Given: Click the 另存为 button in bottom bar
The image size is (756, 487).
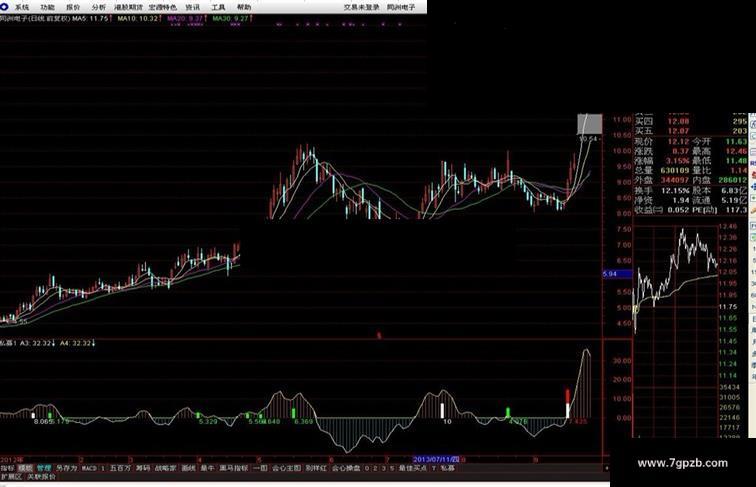Looking at the screenshot, I should click(66, 468).
